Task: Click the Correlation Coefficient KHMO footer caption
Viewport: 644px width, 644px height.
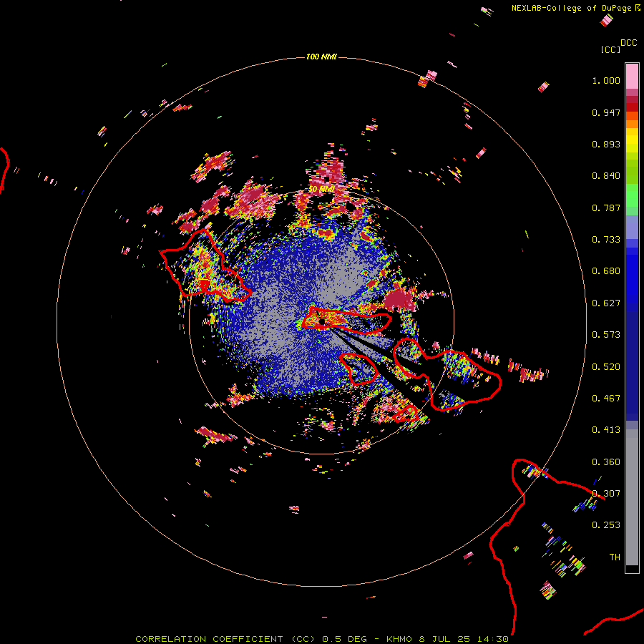Action: [322, 639]
